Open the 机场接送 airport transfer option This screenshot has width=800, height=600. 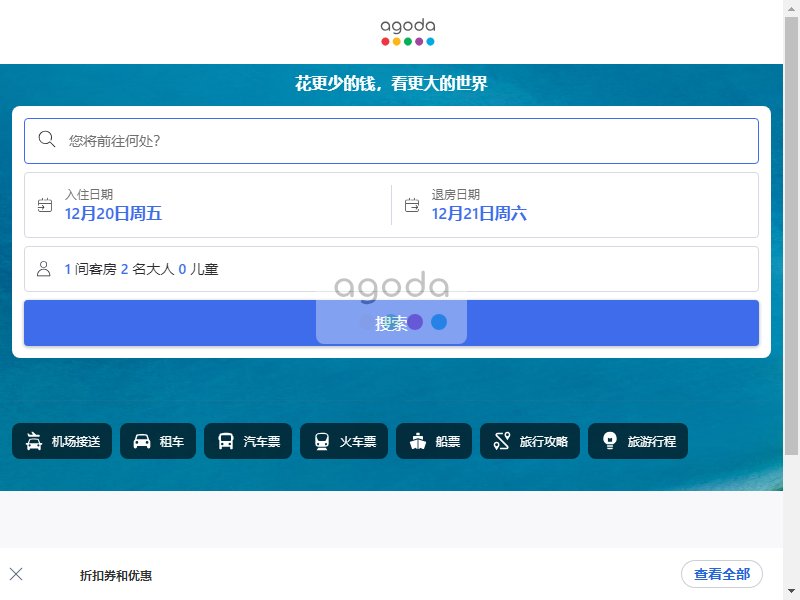click(62, 441)
